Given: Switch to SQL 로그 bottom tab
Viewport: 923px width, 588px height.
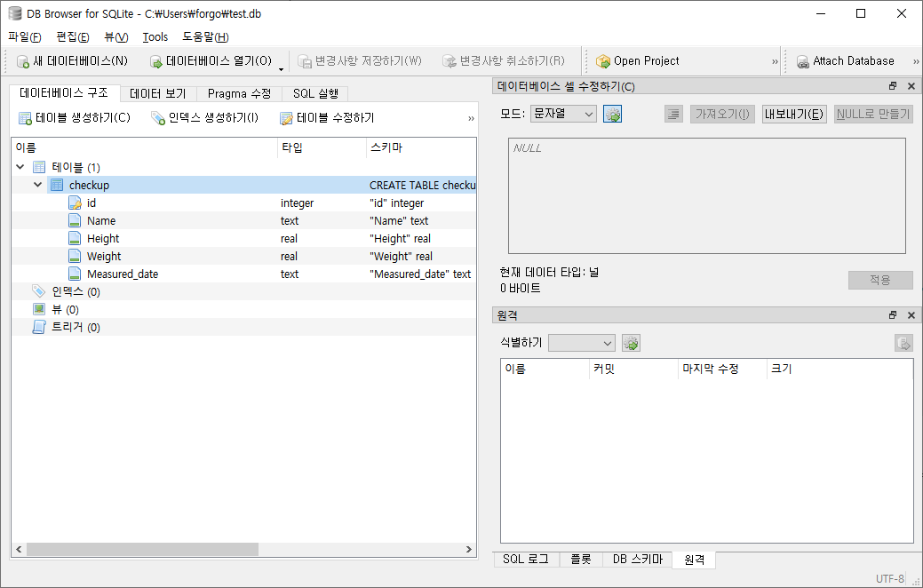Looking at the screenshot, I should [x=526, y=560].
